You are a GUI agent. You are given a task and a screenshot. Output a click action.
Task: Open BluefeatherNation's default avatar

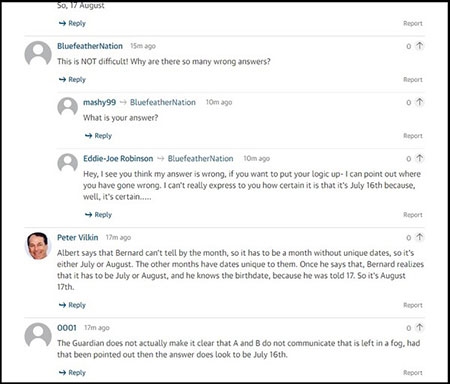click(x=38, y=53)
